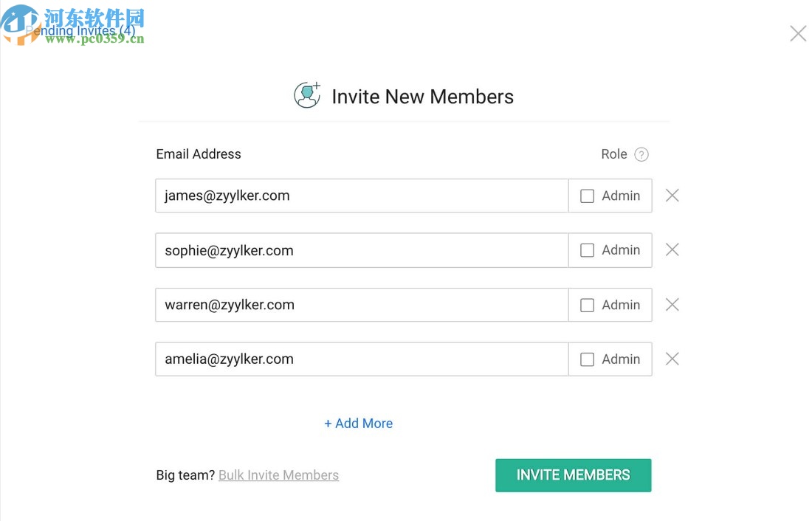Viewport: 812px width, 521px height.
Task: Open the Pending Invites (4) tab
Action: tap(81, 31)
